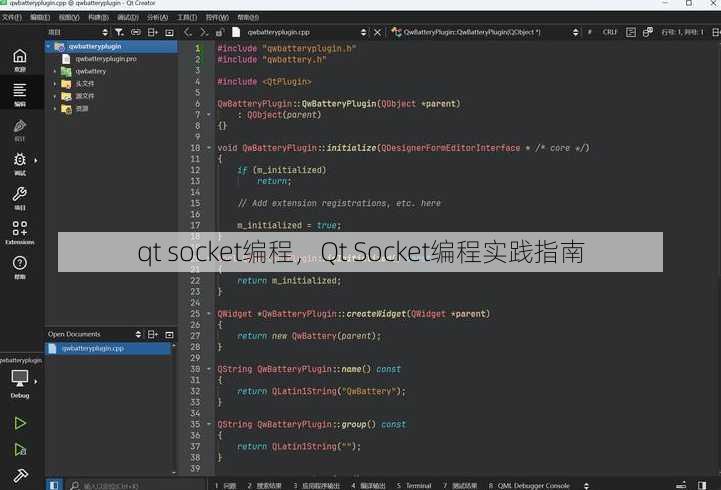Run the project with green play button
This screenshot has height=490, width=721.
(x=20, y=423)
